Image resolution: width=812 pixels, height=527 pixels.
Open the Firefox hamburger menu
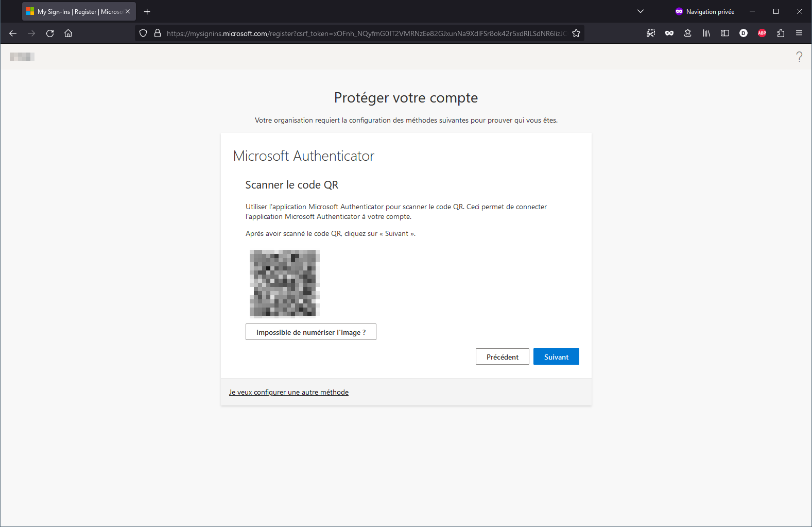(x=799, y=33)
